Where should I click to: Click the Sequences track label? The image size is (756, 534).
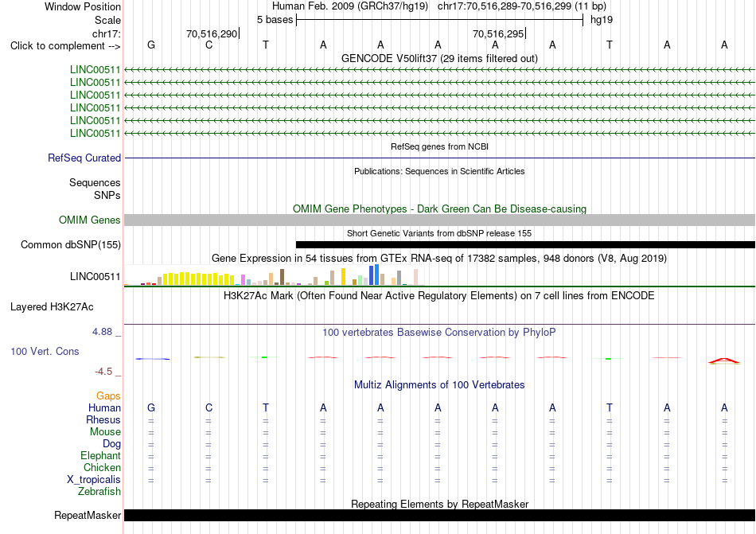95,183
